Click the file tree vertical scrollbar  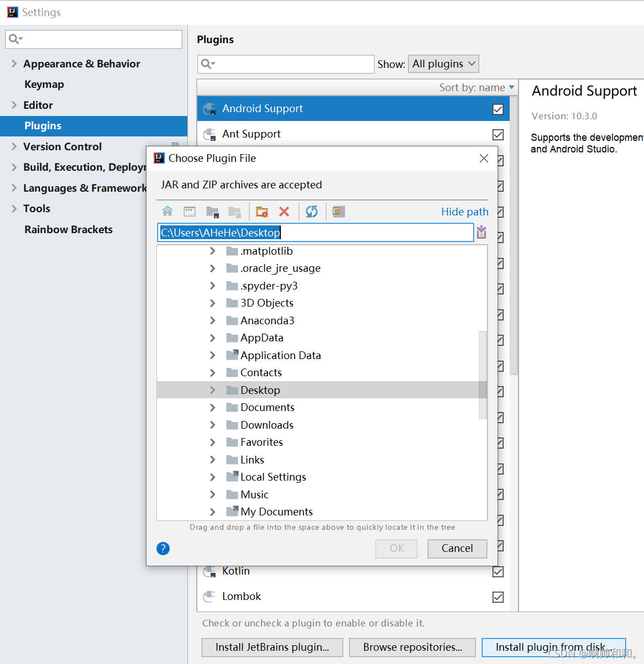pos(483,375)
